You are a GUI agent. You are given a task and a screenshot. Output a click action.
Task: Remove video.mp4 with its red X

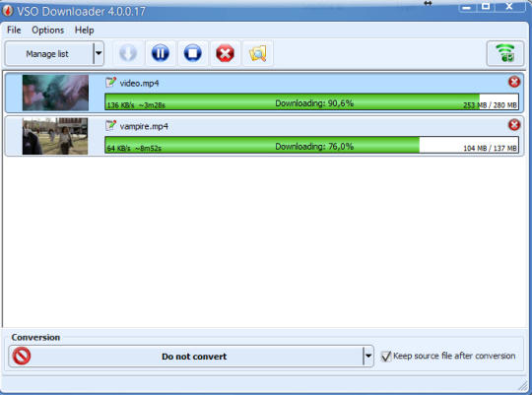pyautogui.click(x=514, y=82)
